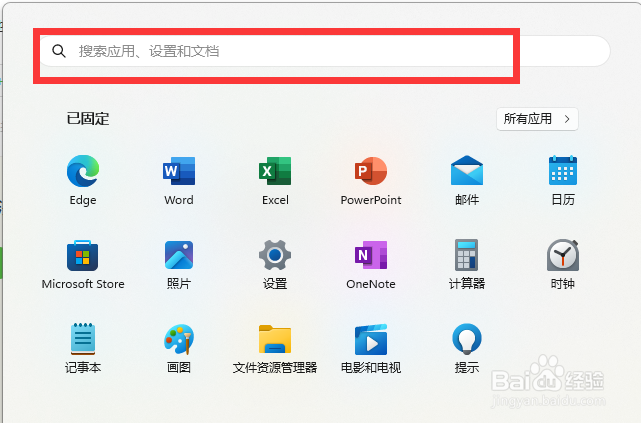Open the 计算器 calculator app

(x=466, y=255)
